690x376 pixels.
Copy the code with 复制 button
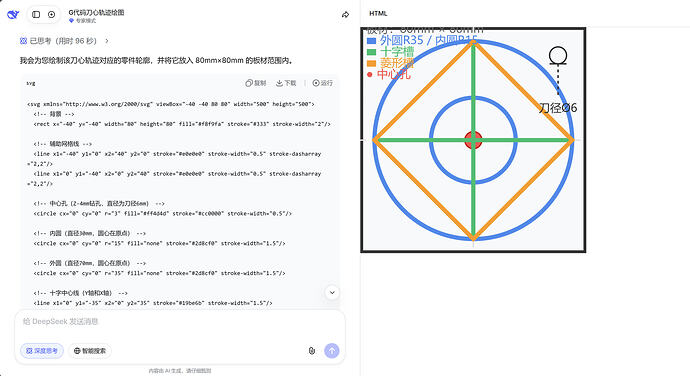click(x=256, y=83)
